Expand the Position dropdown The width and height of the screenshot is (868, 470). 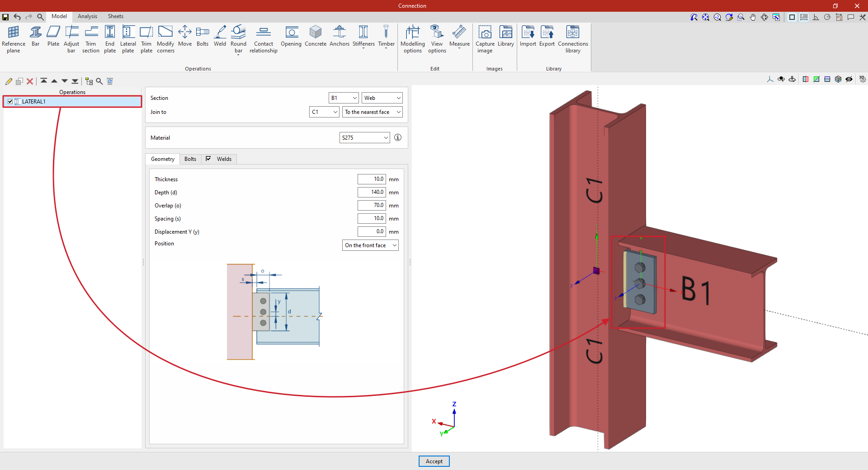(x=370, y=245)
